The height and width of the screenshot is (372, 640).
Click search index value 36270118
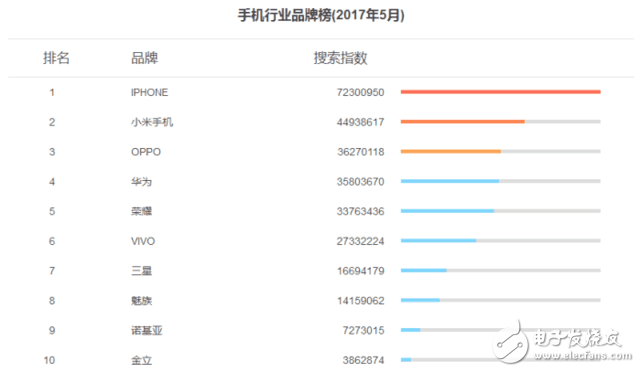[361, 152]
